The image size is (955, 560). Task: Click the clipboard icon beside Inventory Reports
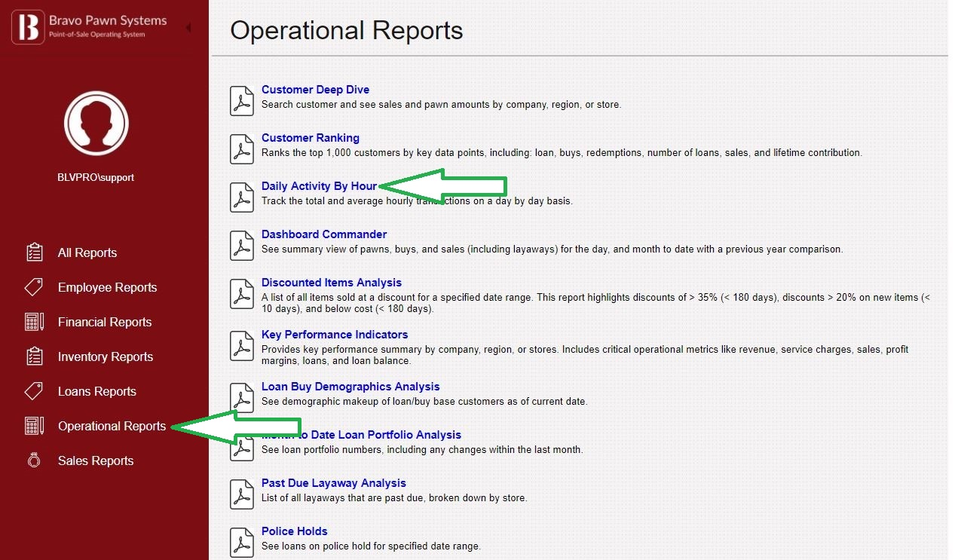point(34,357)
